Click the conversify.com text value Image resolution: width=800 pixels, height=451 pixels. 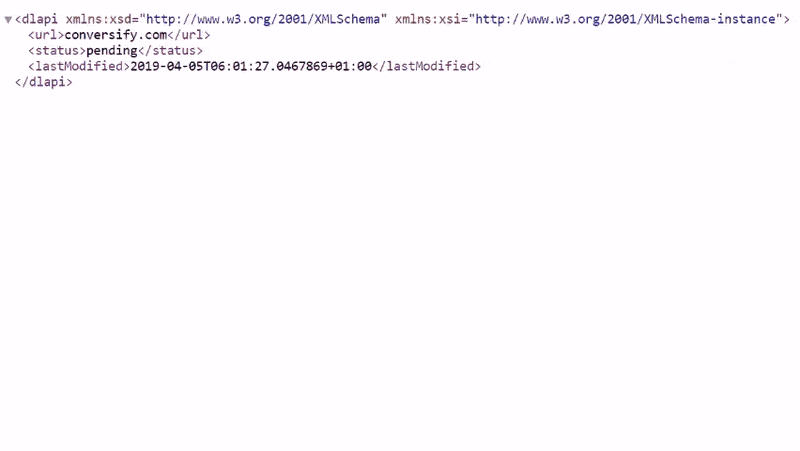point(116,35)
